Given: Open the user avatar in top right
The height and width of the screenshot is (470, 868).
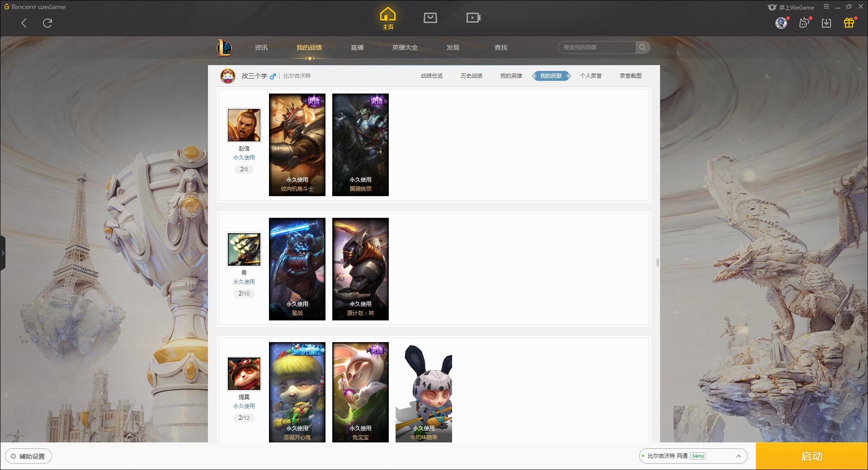Looking at the screenshot, I should 781,23.
